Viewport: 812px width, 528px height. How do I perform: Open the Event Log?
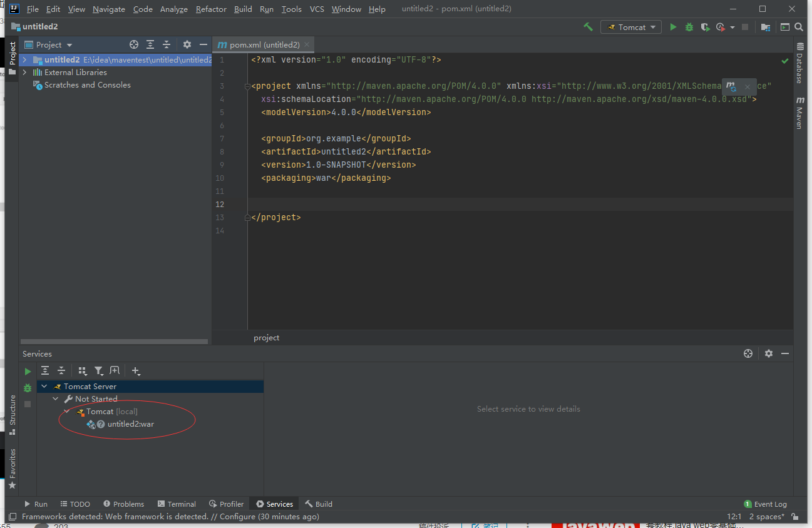coord(765,504)
